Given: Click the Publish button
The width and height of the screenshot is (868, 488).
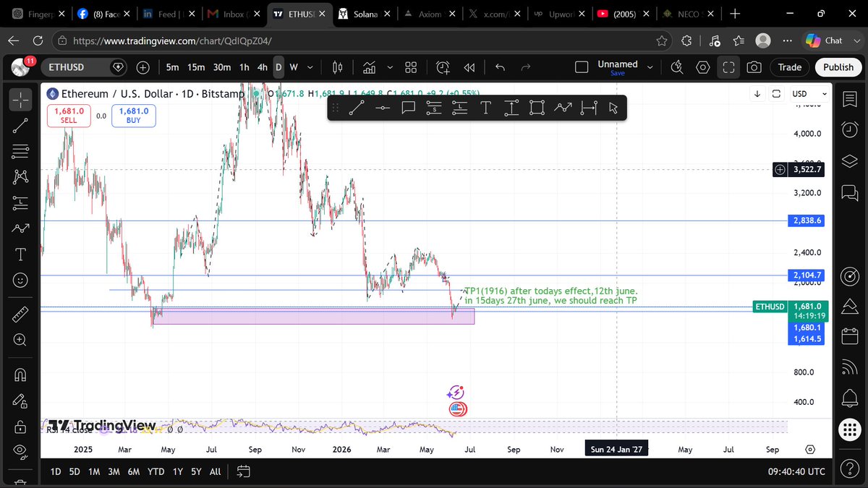Looking at the screenshot, I should (838, 67).
